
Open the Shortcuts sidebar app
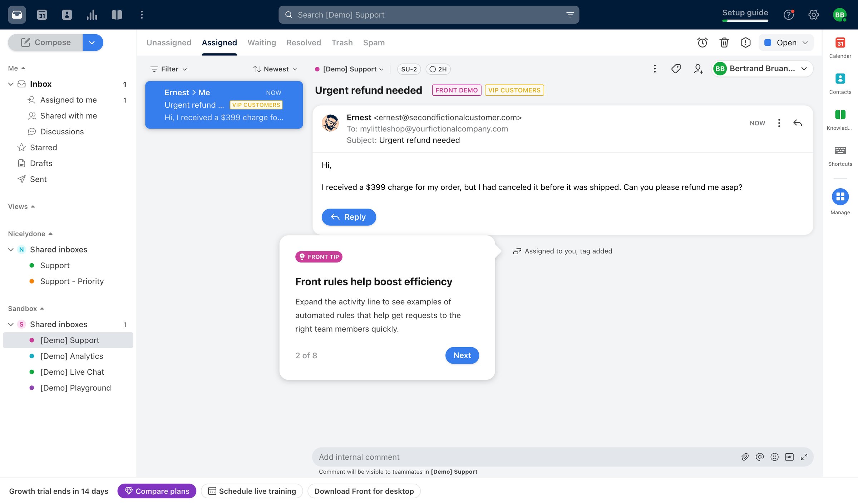click(x=840, y=156)
